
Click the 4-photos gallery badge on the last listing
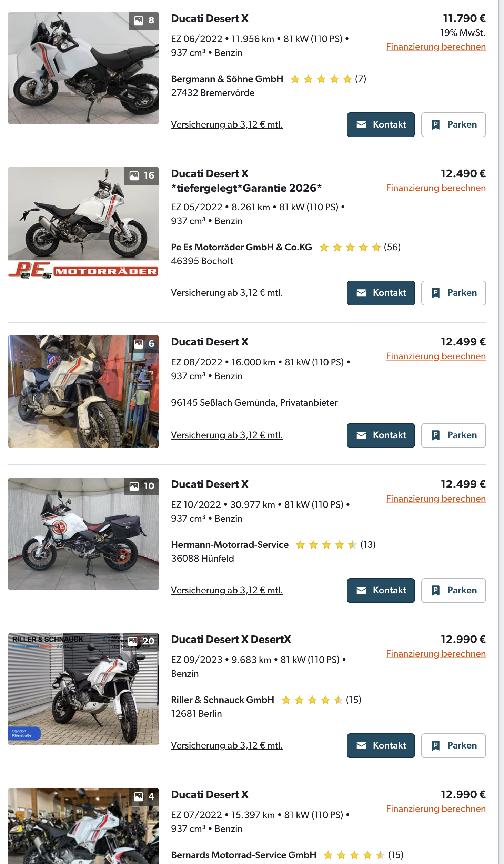[144, 797]
